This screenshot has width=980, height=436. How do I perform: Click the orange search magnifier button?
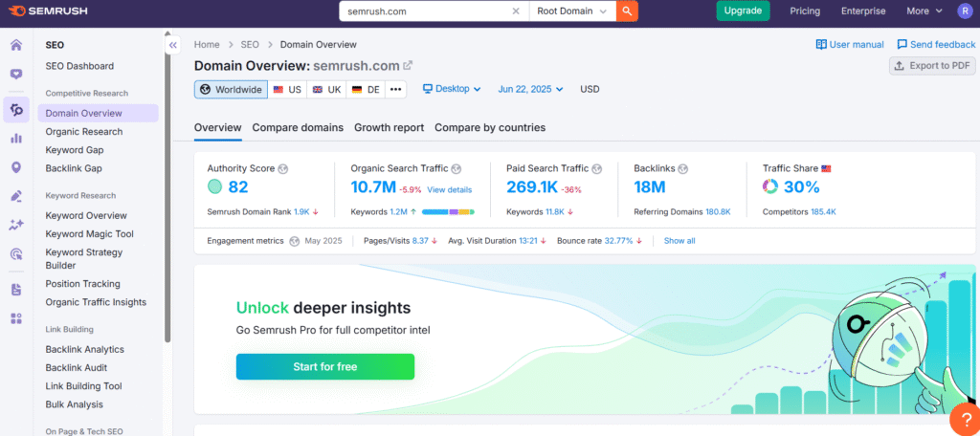point(627,11)
